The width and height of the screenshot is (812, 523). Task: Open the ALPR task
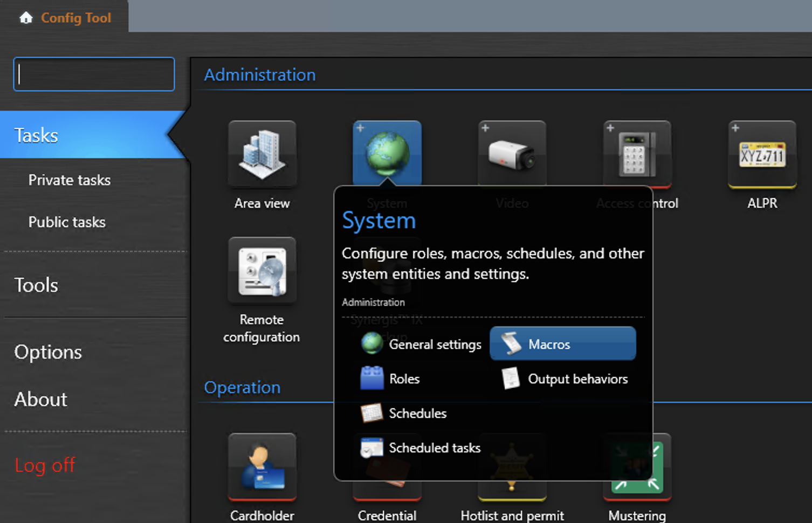click(762, 155)
